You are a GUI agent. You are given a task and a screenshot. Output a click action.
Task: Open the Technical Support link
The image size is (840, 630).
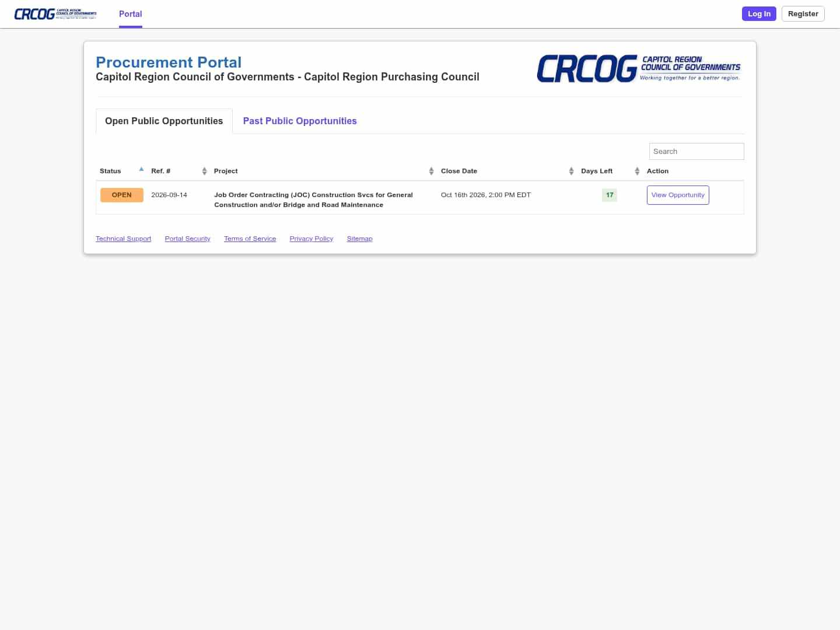(x=123, y=239)
